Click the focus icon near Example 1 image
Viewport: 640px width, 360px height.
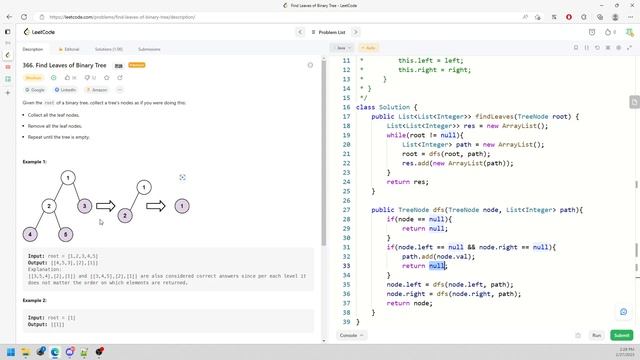(182, 177)
